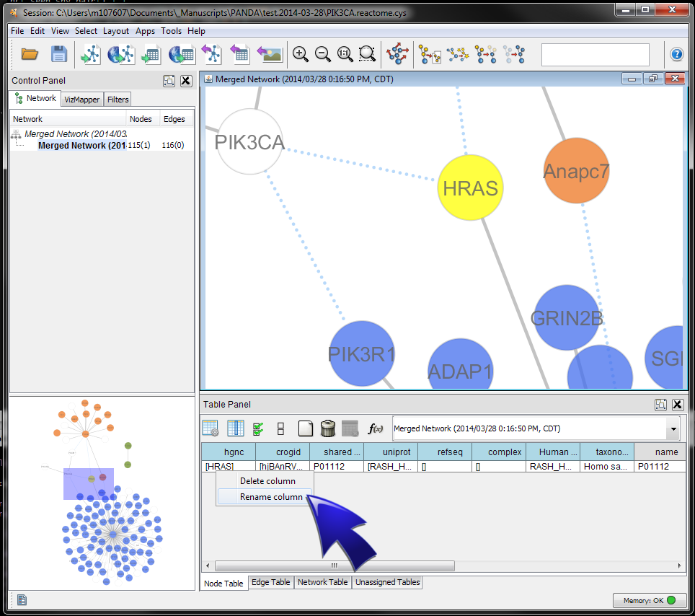This screenshot has height=616, width=695.
Task: Switch to the Edge Table tab
Action: (270, 582)
